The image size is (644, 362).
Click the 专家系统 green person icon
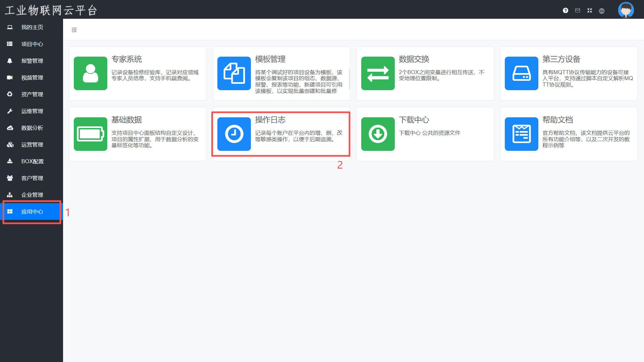point(91,73)
